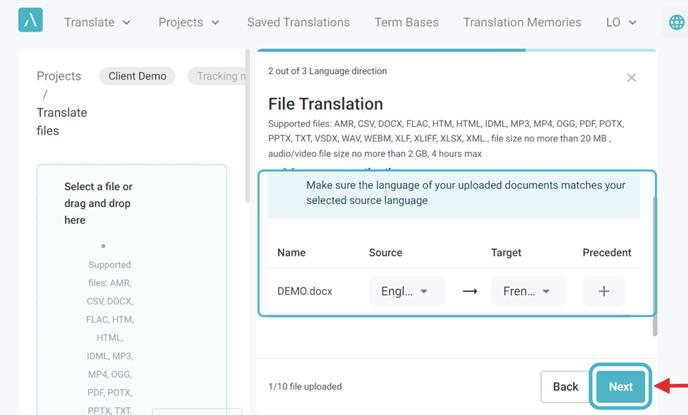Image resolution: width=688 pixels, height=415 pixels.
Task: Expand the Projects menu chevron
Action: tap(215, 22)
